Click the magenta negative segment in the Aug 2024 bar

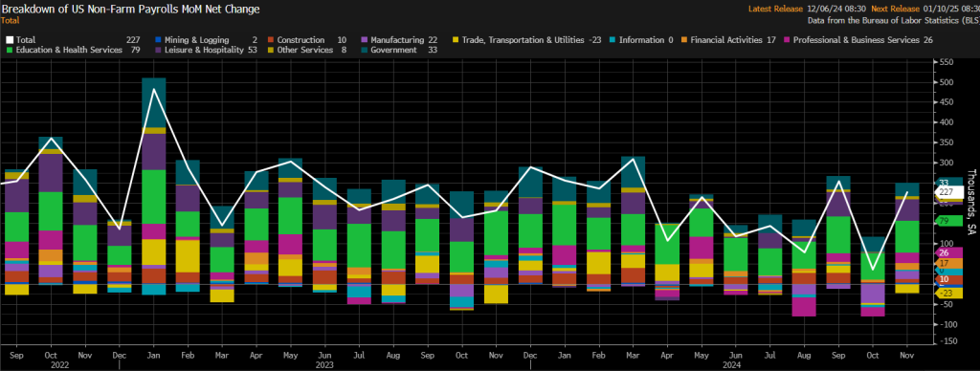coord(804,307)
